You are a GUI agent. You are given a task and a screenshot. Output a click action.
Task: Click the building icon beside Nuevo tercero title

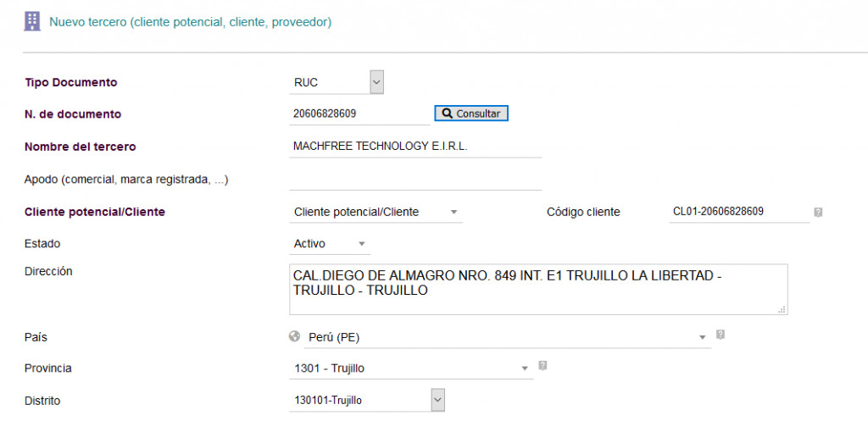32,21
